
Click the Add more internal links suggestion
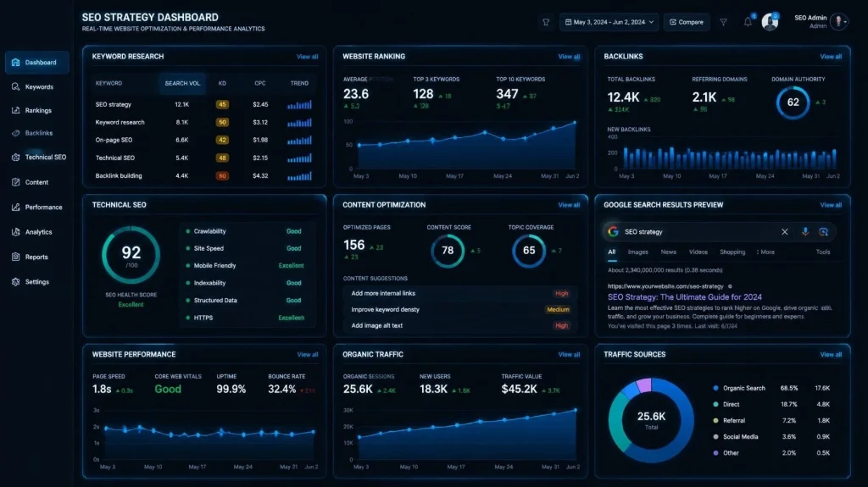[459, 294]
